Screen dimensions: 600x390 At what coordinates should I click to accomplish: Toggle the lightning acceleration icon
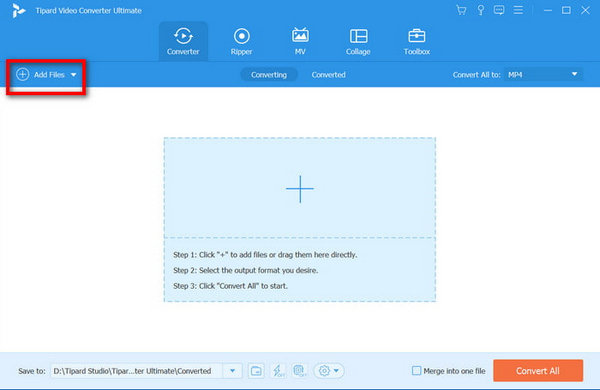(278, 370)
